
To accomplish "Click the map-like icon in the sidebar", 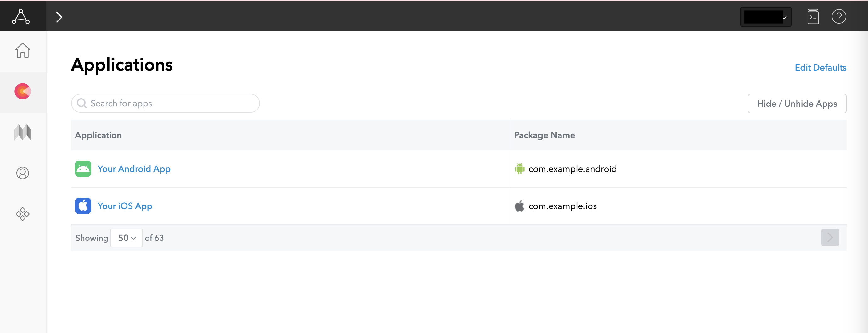I will [22, 132].
